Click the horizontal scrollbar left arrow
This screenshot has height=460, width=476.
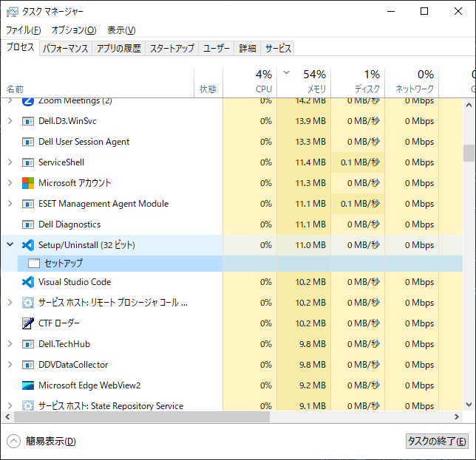click(7, 417)
